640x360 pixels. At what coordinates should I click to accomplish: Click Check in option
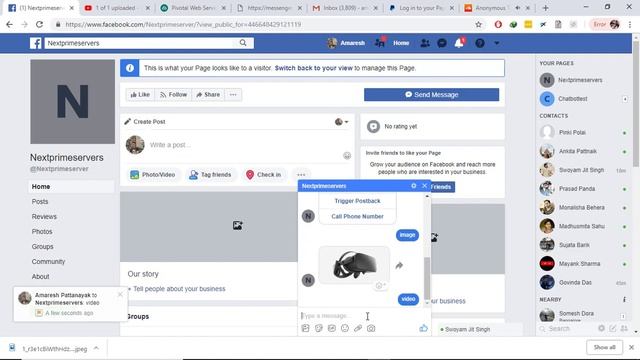[264, 175]
